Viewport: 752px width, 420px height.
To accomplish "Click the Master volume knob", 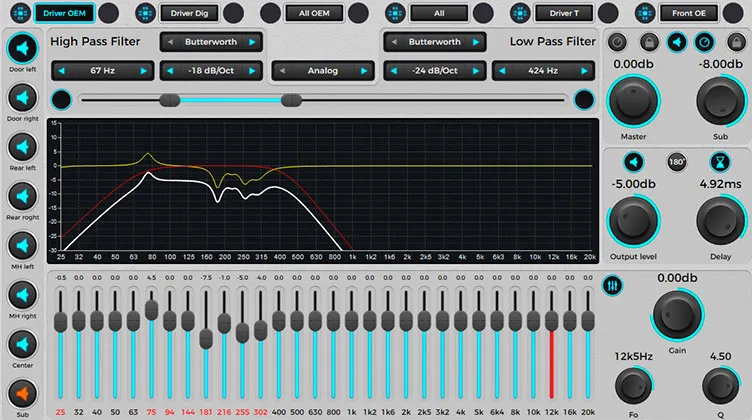I will coord(633,101).
